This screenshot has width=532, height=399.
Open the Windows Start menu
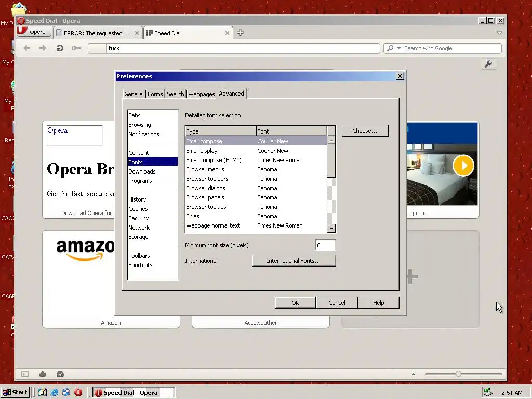[15, 392]
